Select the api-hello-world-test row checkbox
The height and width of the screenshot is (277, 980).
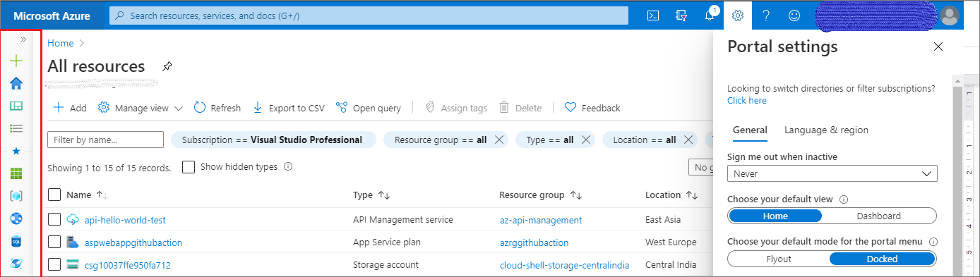point(54,220)
